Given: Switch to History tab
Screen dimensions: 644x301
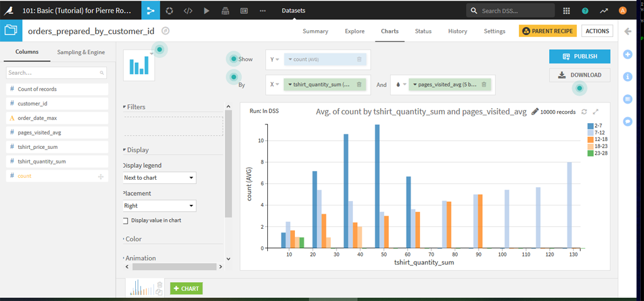Looking at the screenshot, I should point(458,31).
